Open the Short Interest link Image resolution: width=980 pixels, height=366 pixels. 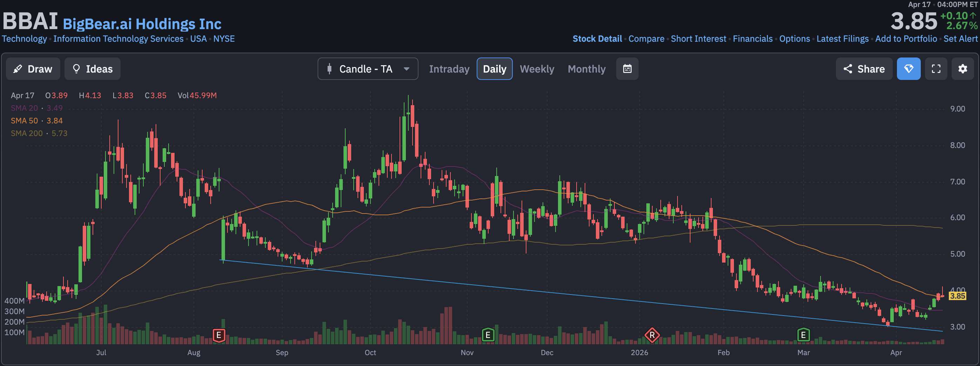point(699,39)
